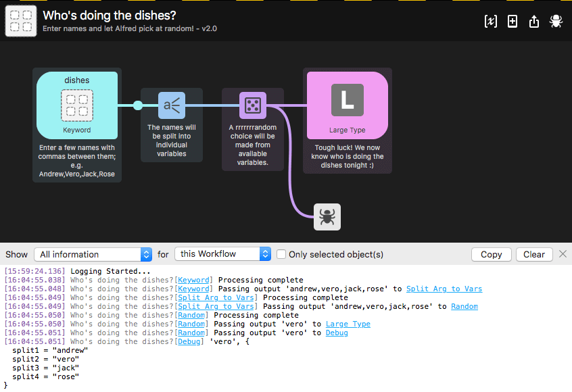Viewport: 572px width, 392px height.
Task: Open the export workflow share icon
Action: (x=533, y=21)
